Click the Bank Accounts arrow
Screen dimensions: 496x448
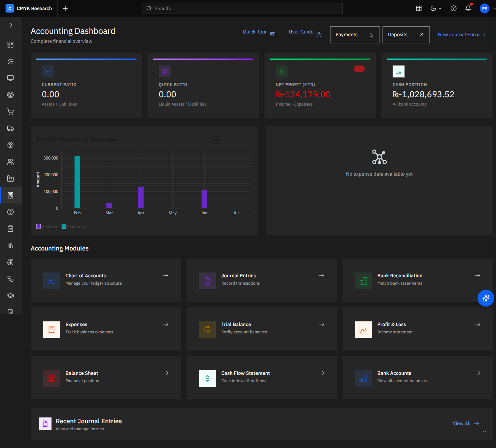478,373
